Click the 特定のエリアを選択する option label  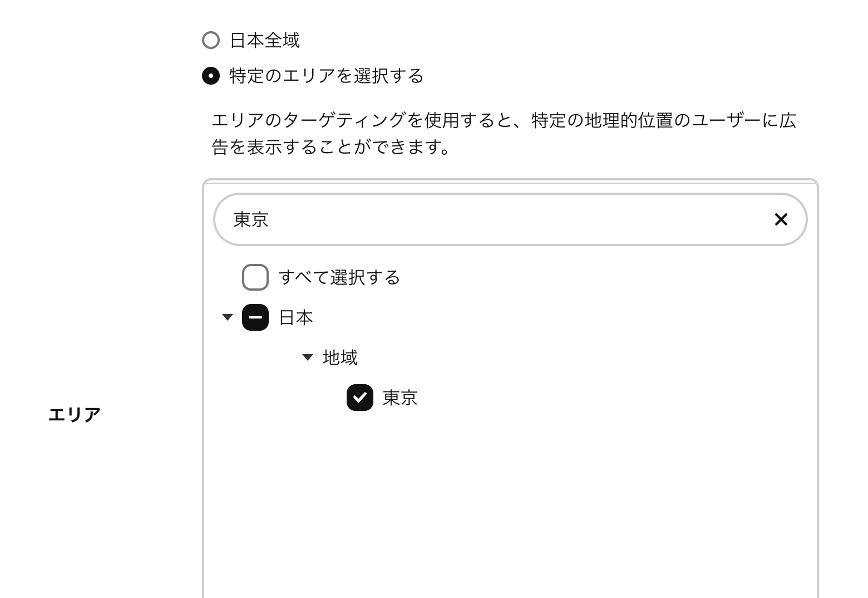(327, 76)
